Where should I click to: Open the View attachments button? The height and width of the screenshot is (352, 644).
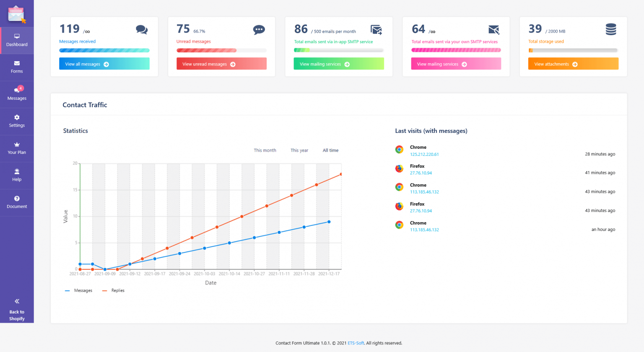(573, 64)
